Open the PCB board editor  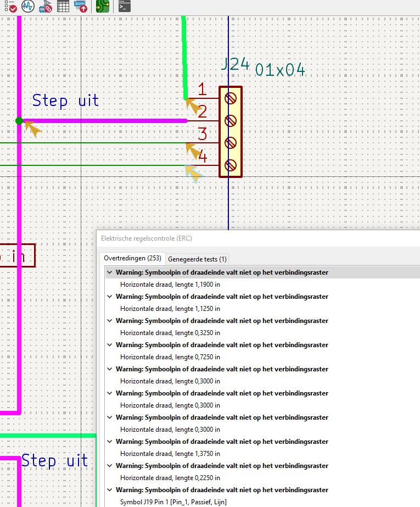pyautogui.click(x=103, y=6)
